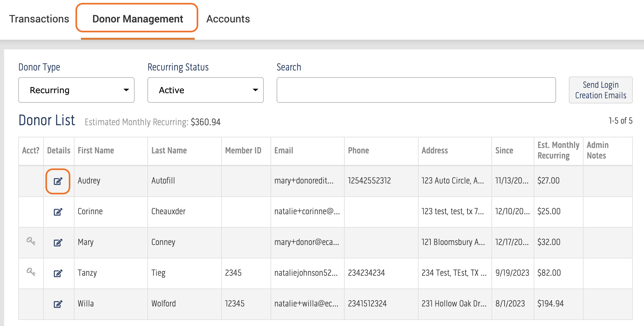Open Willa Wolford's details edit icon

[x=58, y=304]
